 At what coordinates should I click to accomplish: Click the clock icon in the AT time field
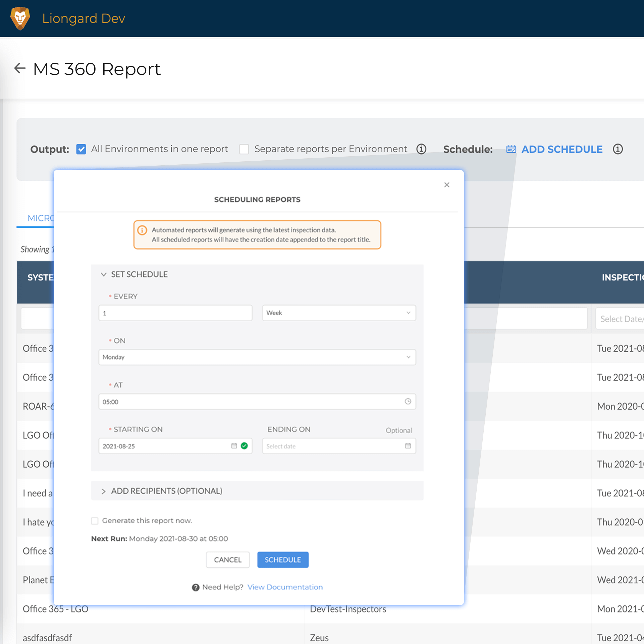pos(408,401)
